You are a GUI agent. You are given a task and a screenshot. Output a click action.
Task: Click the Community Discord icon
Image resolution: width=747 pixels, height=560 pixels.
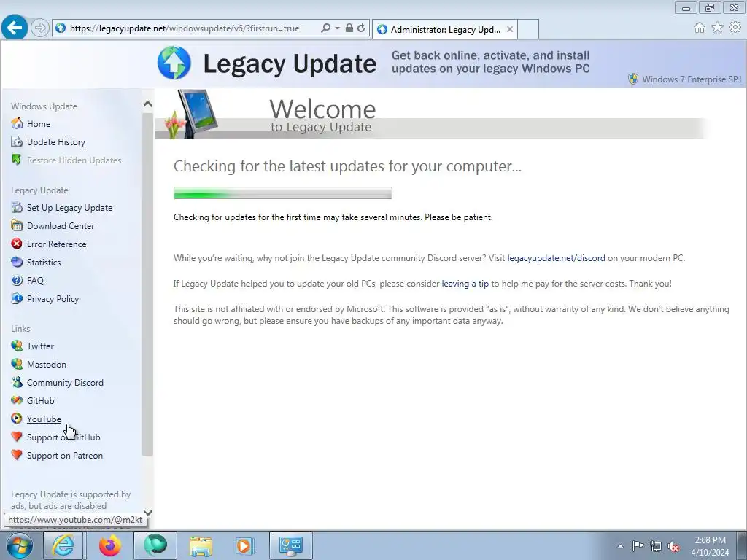tap(17, 382)
